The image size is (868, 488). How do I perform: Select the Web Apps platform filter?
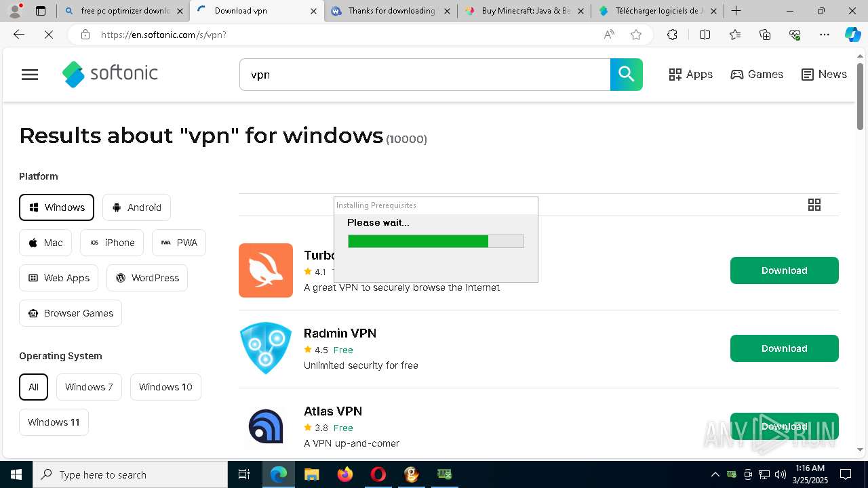[x=59, y=278]
